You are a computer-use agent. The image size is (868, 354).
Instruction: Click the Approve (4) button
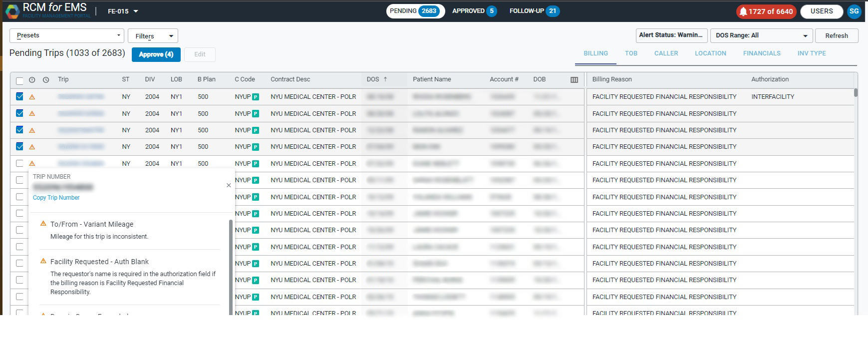156,54
